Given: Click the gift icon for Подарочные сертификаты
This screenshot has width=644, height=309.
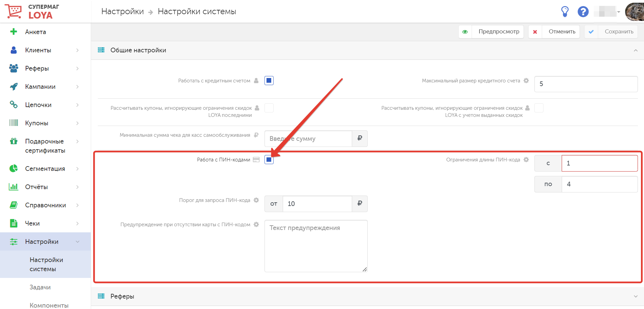Looking at the screenshot, I should (13, 141).
